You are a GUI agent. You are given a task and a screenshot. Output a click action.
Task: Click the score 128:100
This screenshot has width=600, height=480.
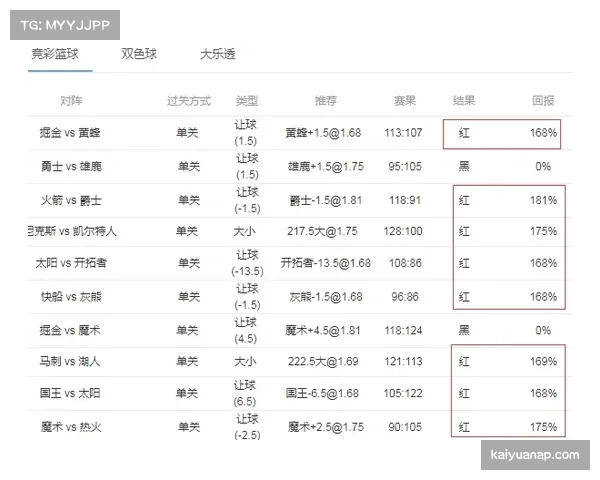click(403, 231)
